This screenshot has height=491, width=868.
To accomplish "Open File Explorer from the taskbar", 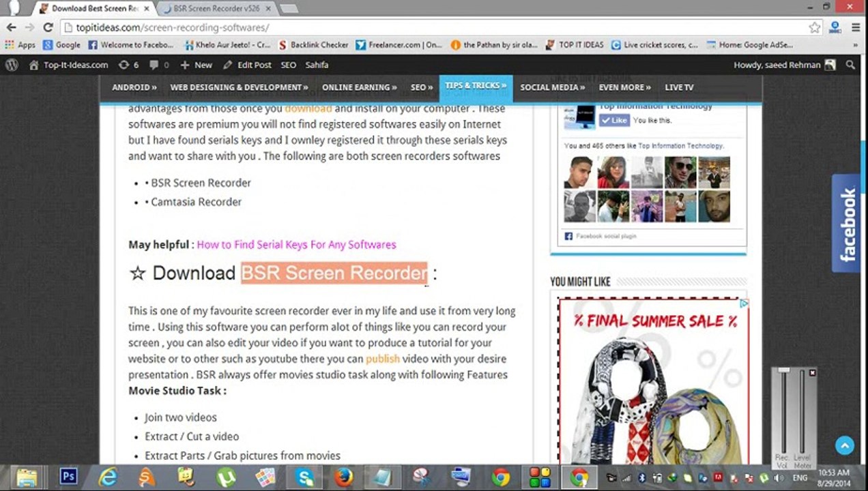I will click(x=27, y=477).
